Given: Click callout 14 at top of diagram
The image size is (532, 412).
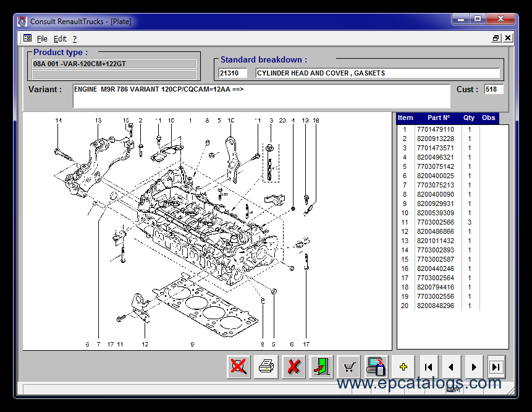Looking at the screenshot, I should 58,120.
